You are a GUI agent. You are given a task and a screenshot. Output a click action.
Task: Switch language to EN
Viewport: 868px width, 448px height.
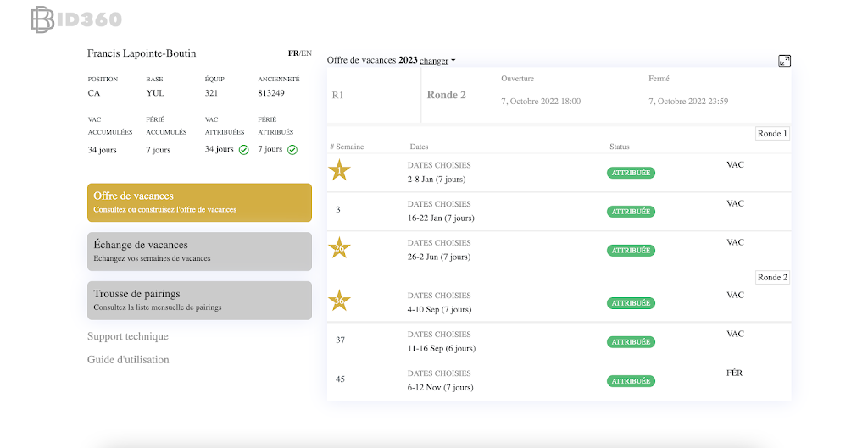pyautogui.click(x=307, y=53)
